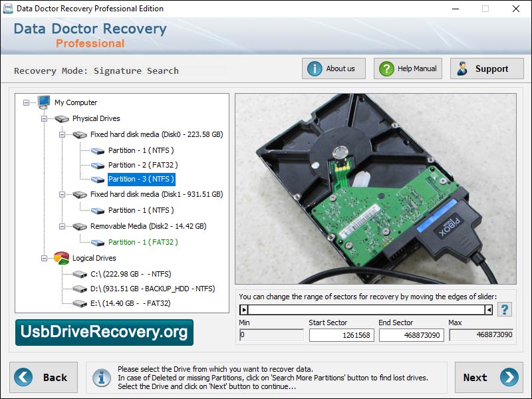
Task: Click the Logical Drives icon
Action: 61,258
